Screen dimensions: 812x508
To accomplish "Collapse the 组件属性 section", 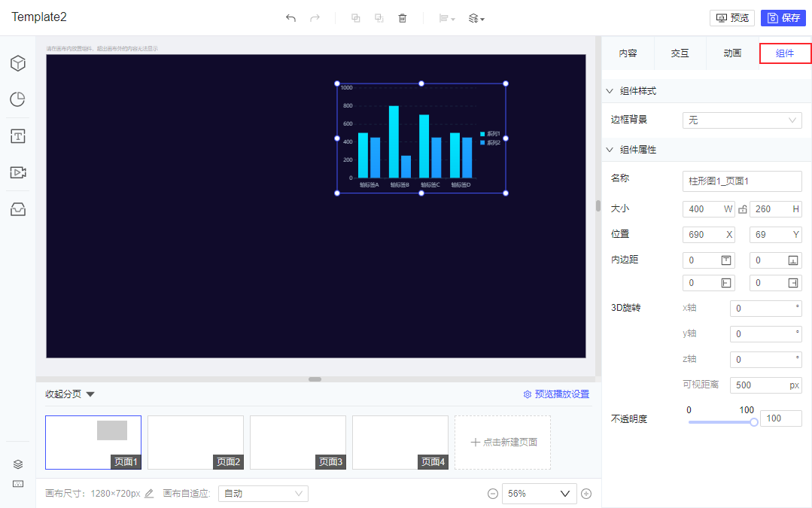I will (610, 150).
